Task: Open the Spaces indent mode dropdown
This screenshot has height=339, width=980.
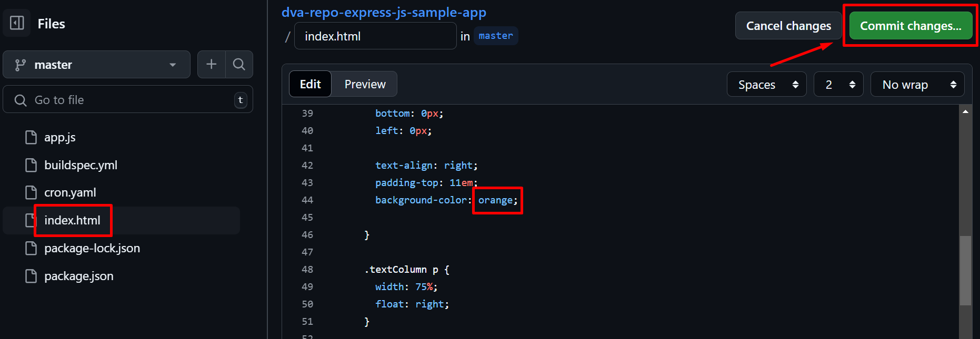Action: pos(766,85)
